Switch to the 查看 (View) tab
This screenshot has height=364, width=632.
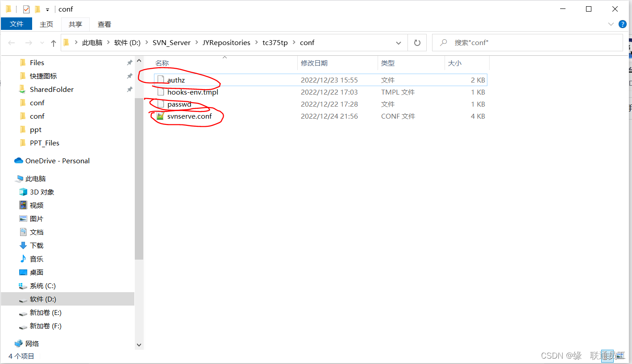coord(104,24)
